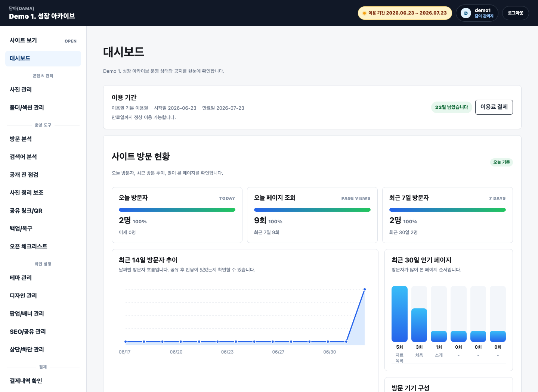Viewport: 538px width, 392px height.
Task: Click the 방문 기기 구성 heading
Action: [x=411, y=388]
